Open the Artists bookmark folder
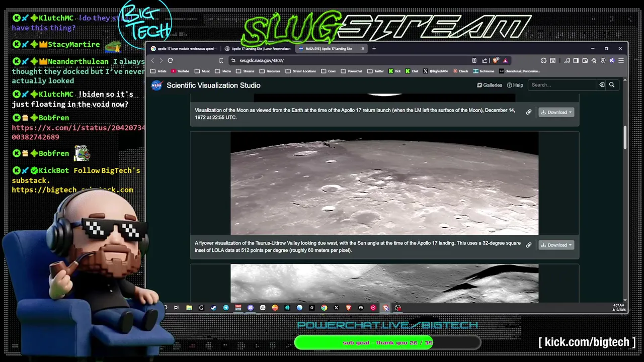 click(x=158, y=71)
